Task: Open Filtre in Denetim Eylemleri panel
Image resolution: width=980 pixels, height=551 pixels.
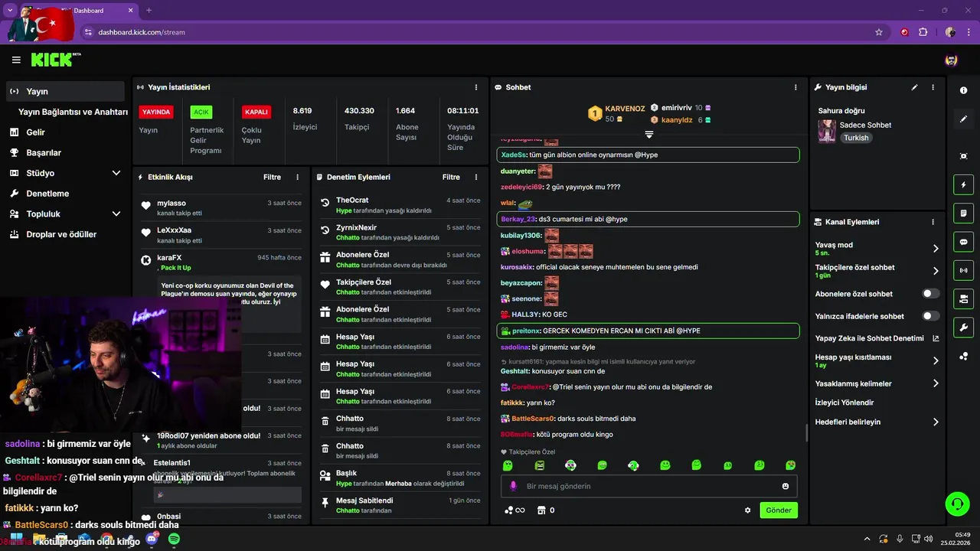Action: [x=451, y=177]
